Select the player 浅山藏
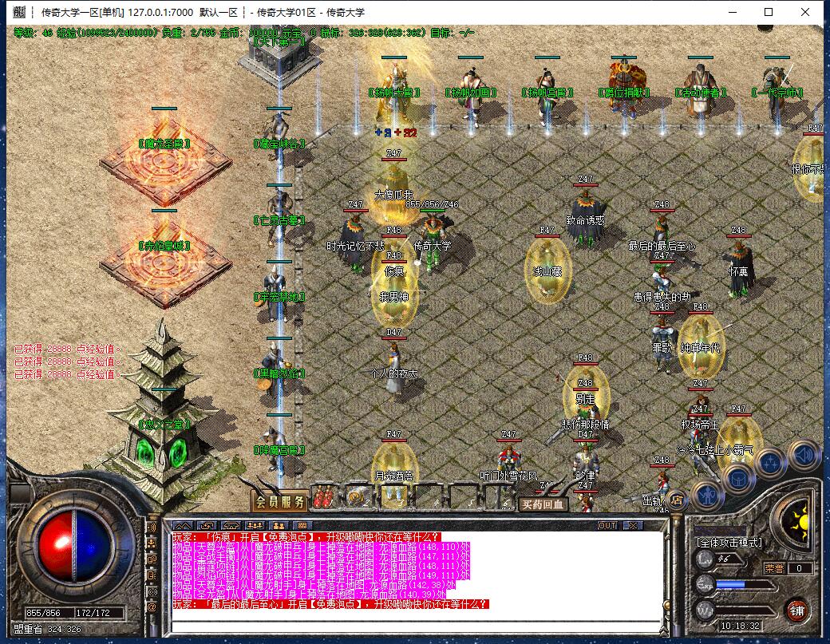Image resolution: width=830 pixels, height=644 pixels. tap(547, 271)
